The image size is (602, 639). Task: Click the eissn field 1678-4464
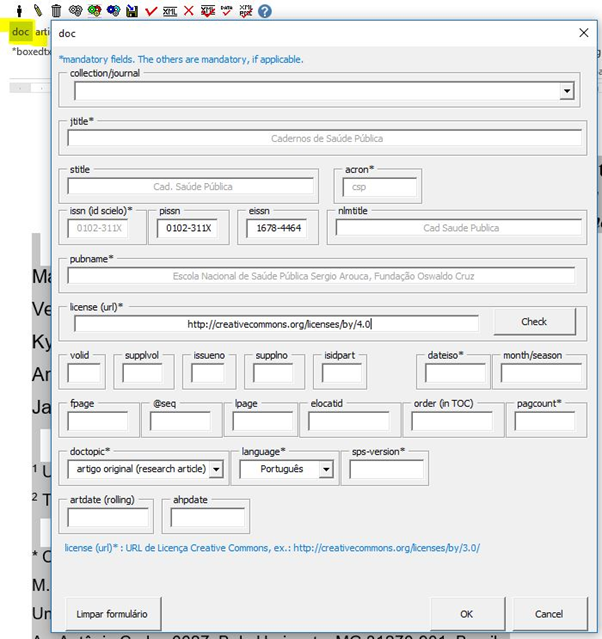(x=277, y=228)
